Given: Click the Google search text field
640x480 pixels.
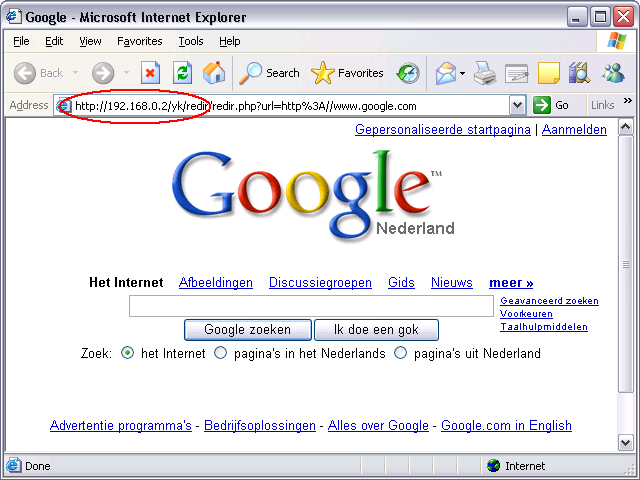Looking at the screenshot, I should (311, 306).
